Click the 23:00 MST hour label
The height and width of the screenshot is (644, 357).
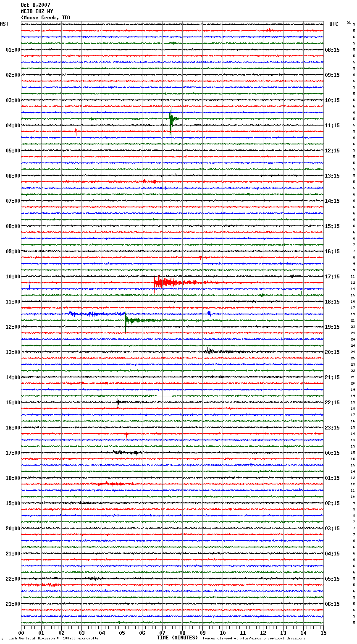pyautogui.click(x=13, y=604)
